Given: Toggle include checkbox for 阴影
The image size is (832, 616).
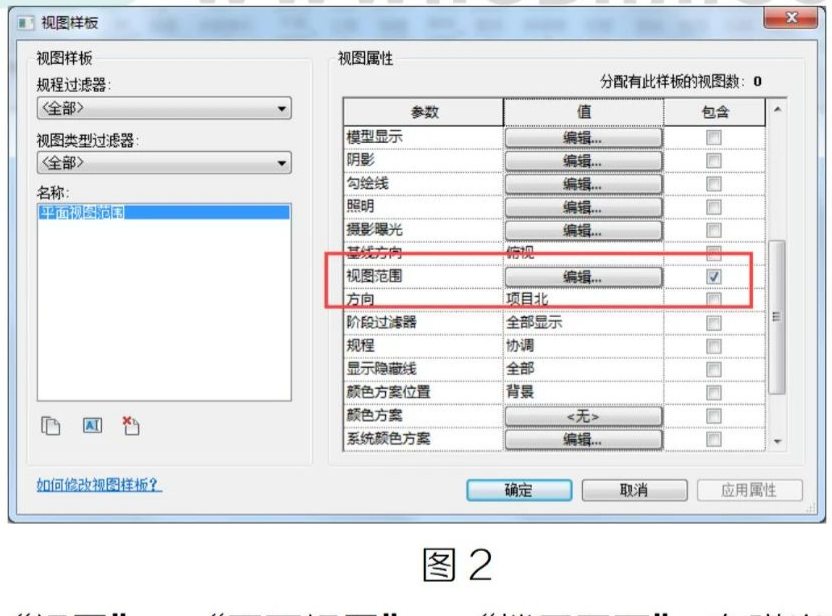Looking at the screenshot, I should tap(714, 161).
